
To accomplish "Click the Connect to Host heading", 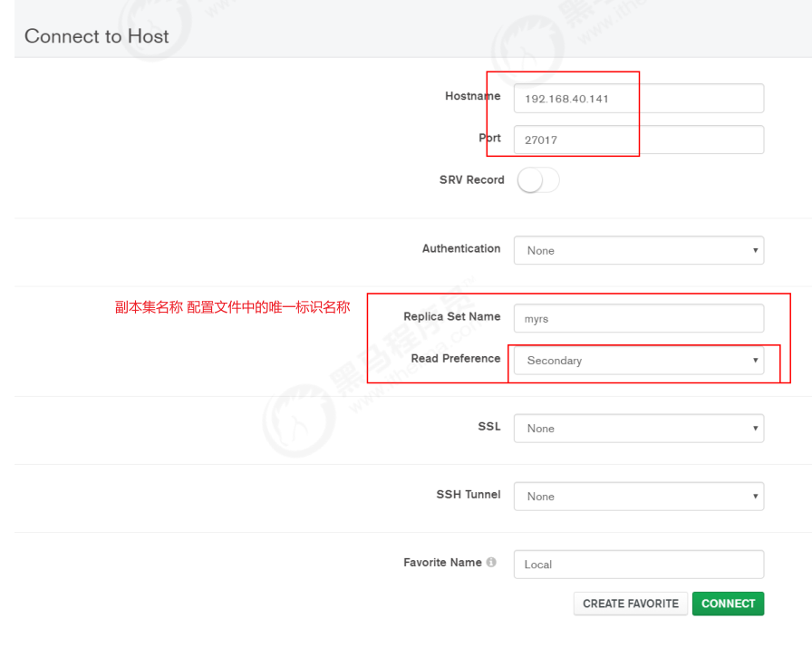I will coord(97,36).
